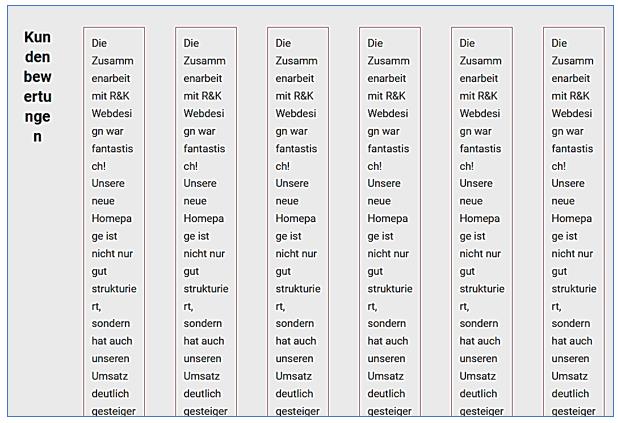The height and width of the screenshot is (423, 618).
Task: Click "deutlich" in the second review card
Action: (x=203, y=394)
